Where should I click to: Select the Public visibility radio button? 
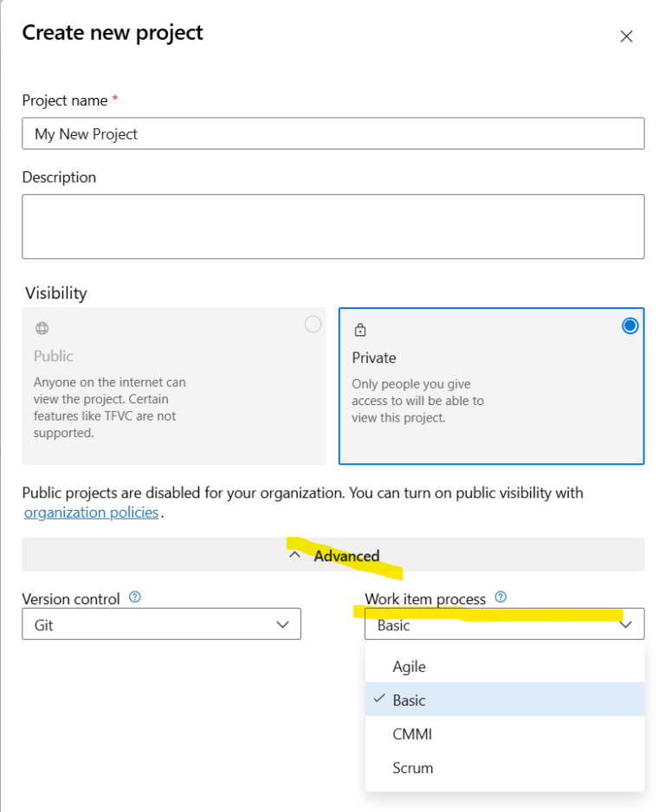tap(313, 325)
